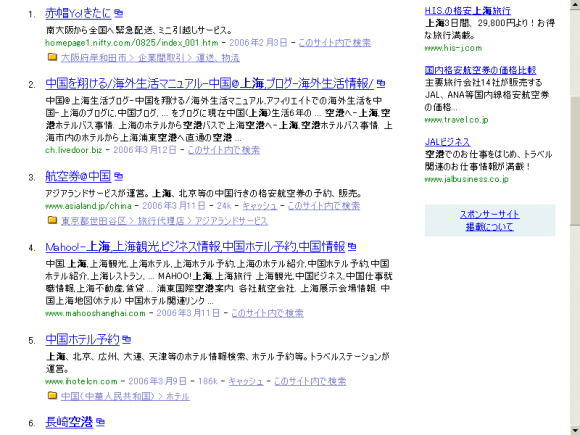Click このサイト内で検索 for www.ihotelcn.com result
Viewport: 580px width, 435px height.
(310, 381)
